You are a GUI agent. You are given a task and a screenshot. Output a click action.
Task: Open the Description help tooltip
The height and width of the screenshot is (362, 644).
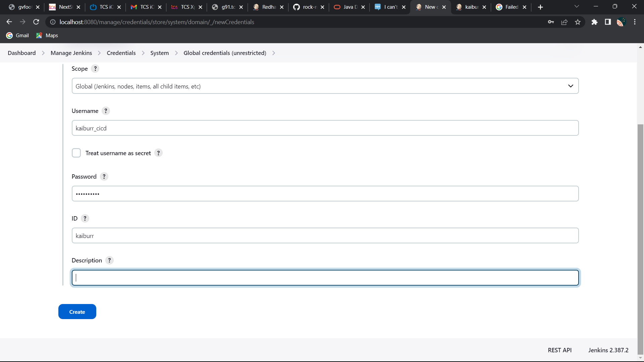coord(109,260)
